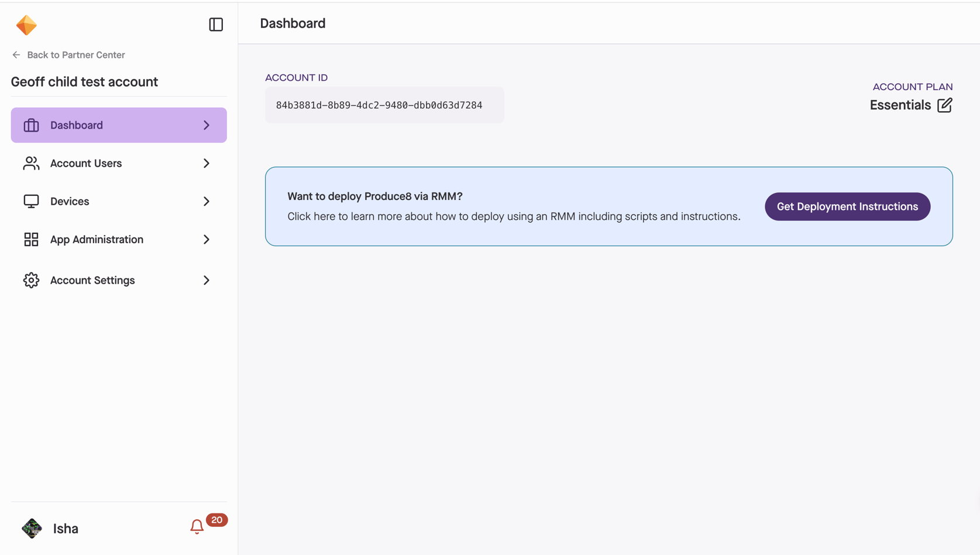Collapse the sidebar using the panel icon
980x555 pixels.
click(x=216, y=24)
